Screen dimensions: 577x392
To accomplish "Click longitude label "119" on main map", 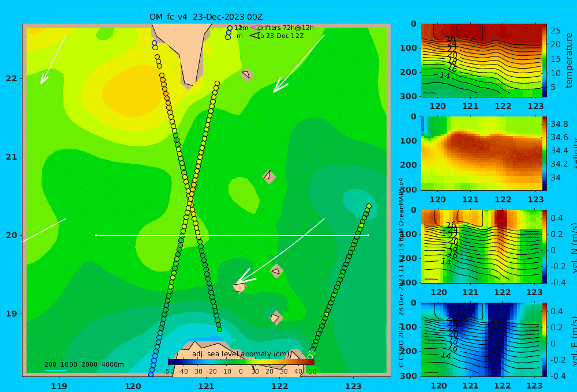I will click(x=59, y=386).
